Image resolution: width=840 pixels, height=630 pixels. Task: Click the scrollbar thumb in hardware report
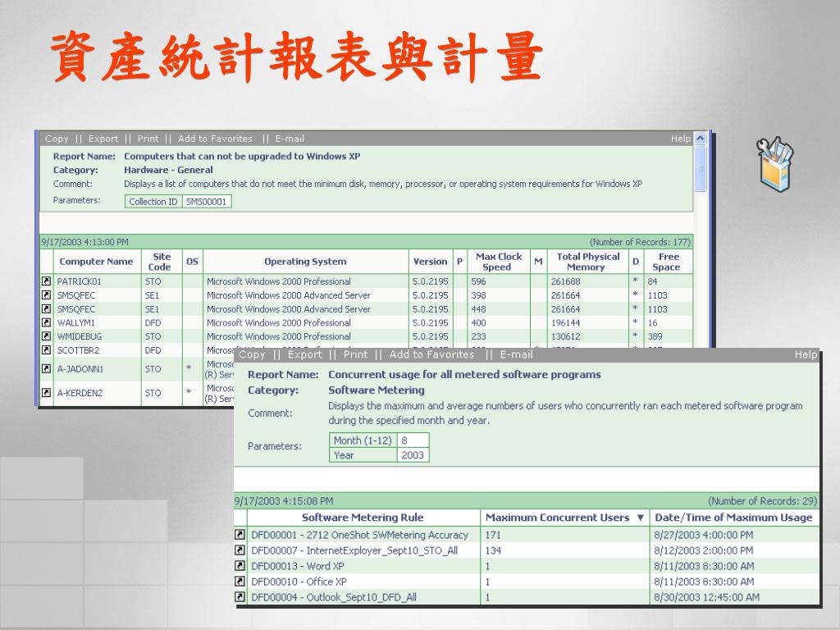tap(701, 168)
